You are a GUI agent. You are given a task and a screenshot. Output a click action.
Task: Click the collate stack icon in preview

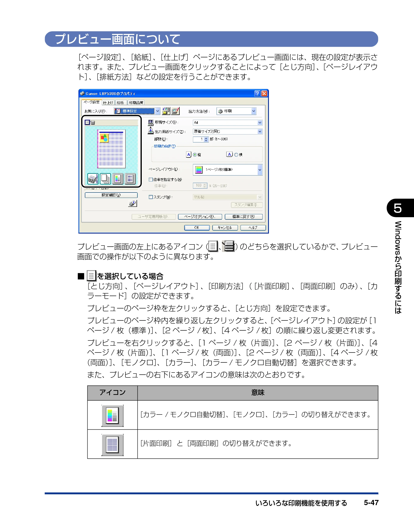[x=93, y=179]
